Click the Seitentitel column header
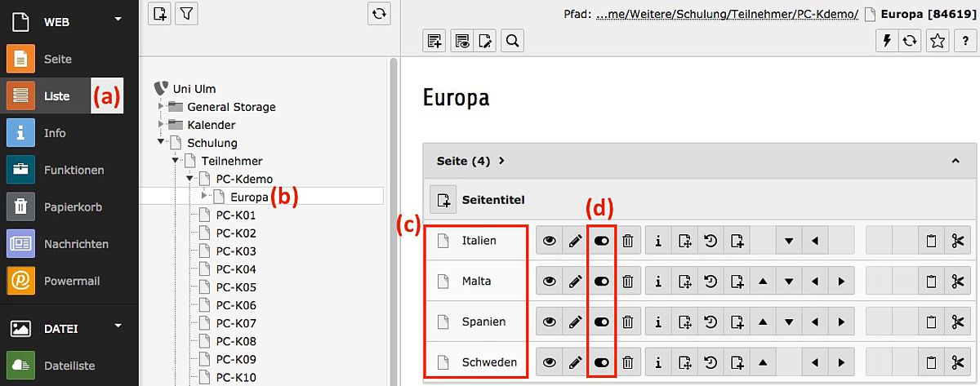Viewport: 980px width, 386px height. click(x=492, y=199)
